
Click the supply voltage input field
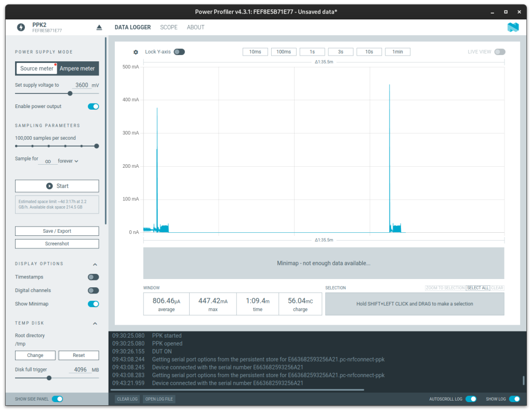(82, 85)
